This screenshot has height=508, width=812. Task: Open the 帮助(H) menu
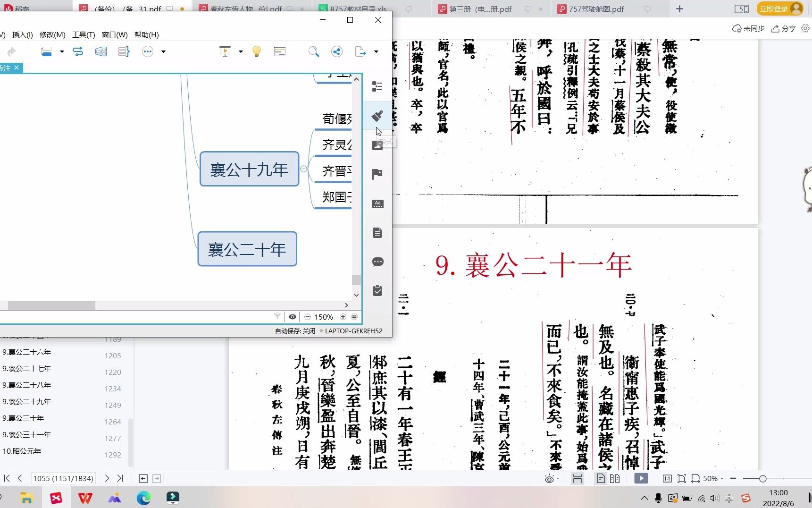[147, 34]
